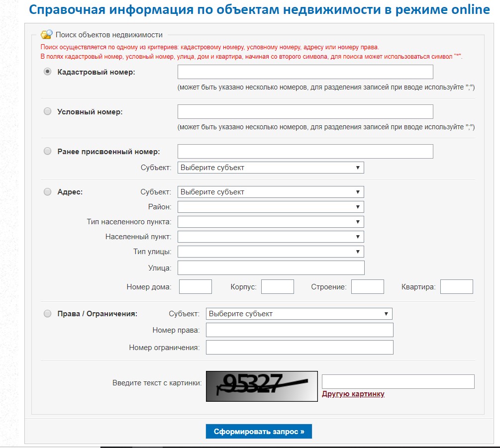Click the Номер права input field
Viewport: 500px width, 448px height.
click(300, 330)
